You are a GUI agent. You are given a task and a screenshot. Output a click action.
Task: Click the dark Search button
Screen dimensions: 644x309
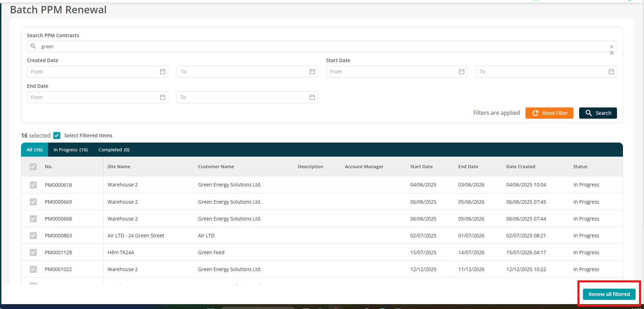[x=598, y=113]
